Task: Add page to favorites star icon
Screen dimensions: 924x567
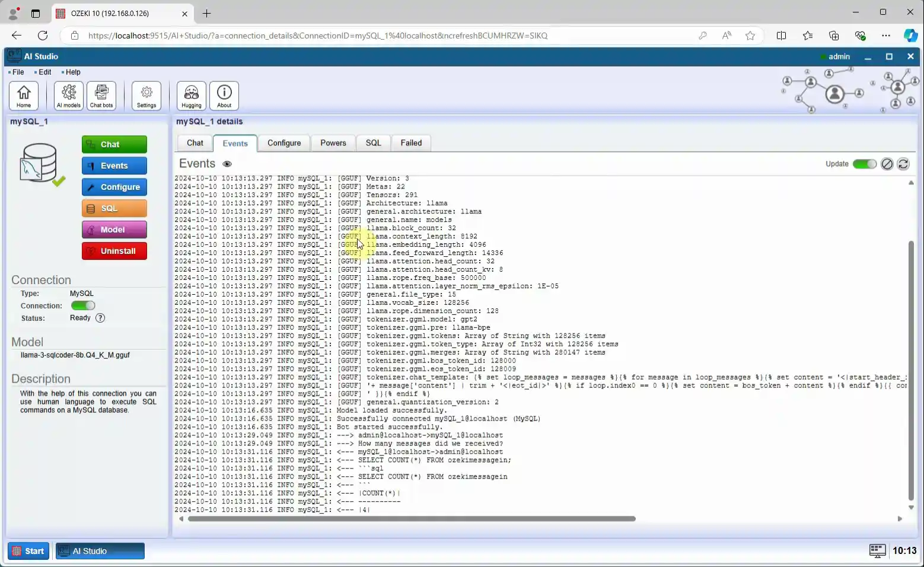Action: pyautogui.click(x=750, y=36)
